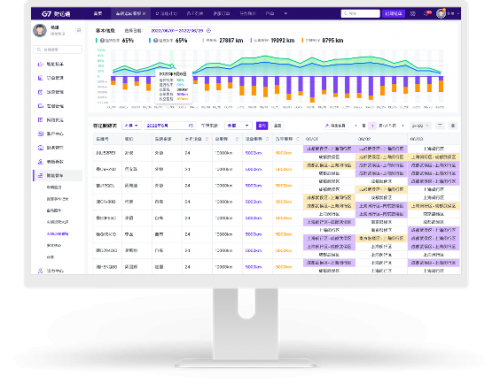Click orange 5000km value in first table row
Screen dimensions: 500x390
pyautogui.click(x=284, y=153)
